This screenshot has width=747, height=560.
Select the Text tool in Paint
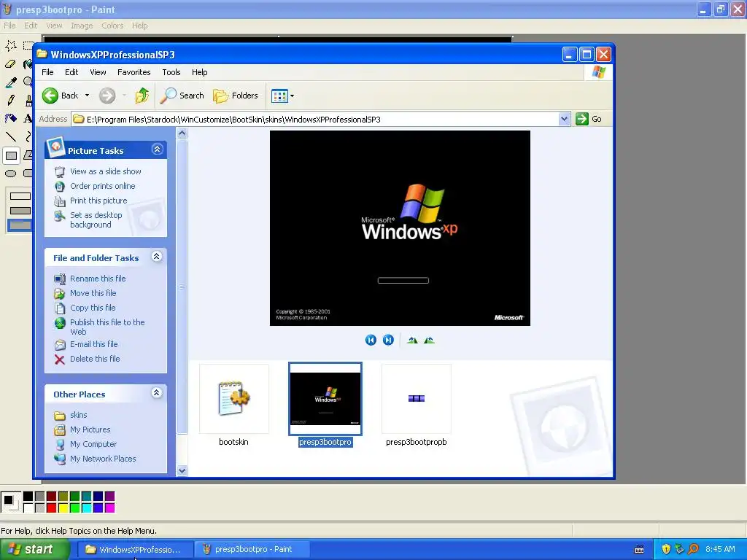(28, 118)
